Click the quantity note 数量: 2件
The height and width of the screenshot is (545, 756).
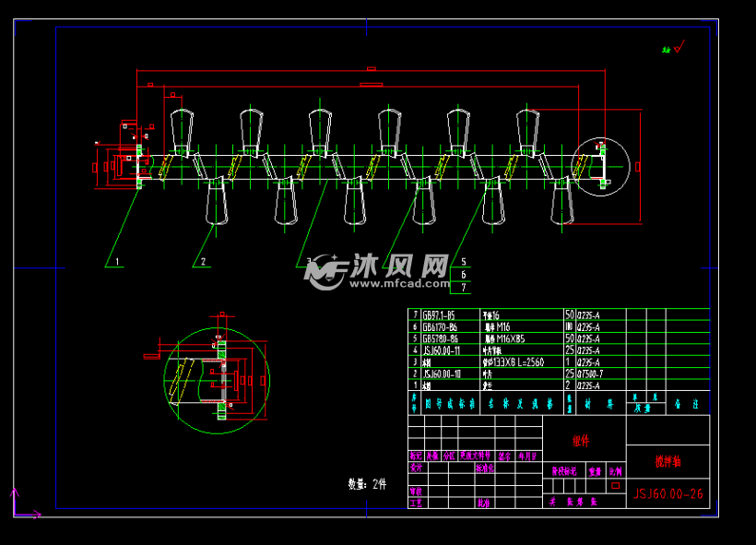[367, 484]
